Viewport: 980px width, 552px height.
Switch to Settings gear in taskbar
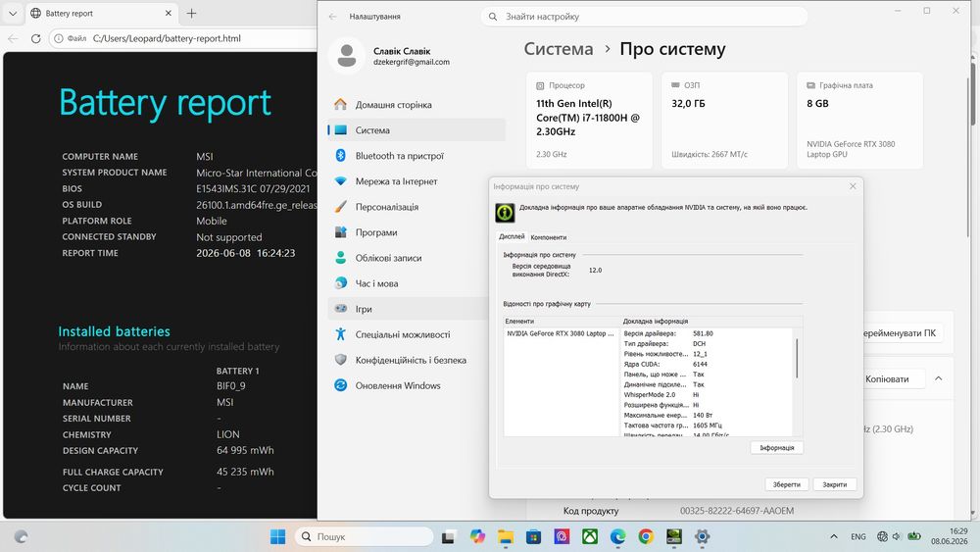click(702, 536)
